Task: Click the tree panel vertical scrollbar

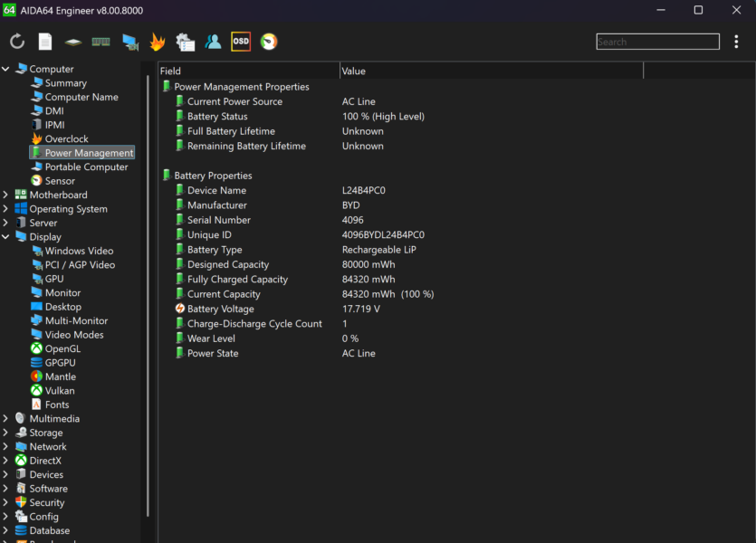Action: click(148, 294)
